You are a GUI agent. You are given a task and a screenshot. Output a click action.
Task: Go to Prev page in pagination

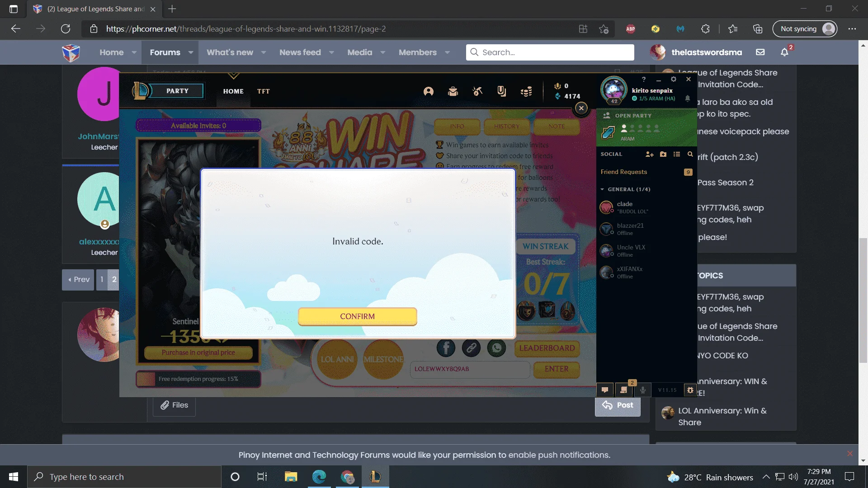click(x=78, y=280)
